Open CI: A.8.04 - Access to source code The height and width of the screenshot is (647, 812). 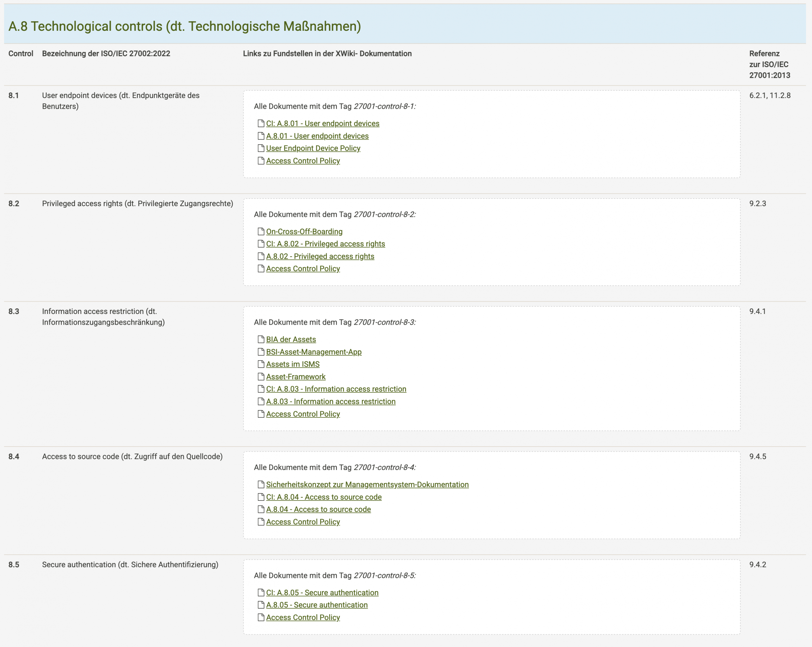point(324,497)
